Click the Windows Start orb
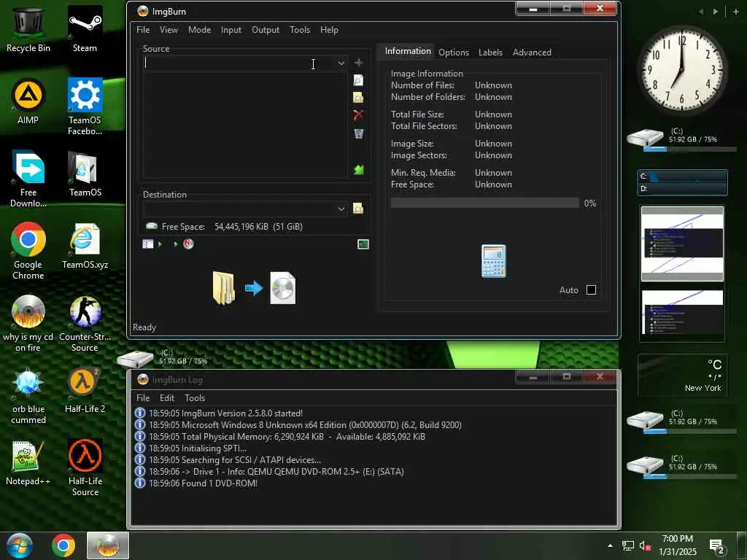The height and width of the screenshot is (560, 747). coord(20,545)
